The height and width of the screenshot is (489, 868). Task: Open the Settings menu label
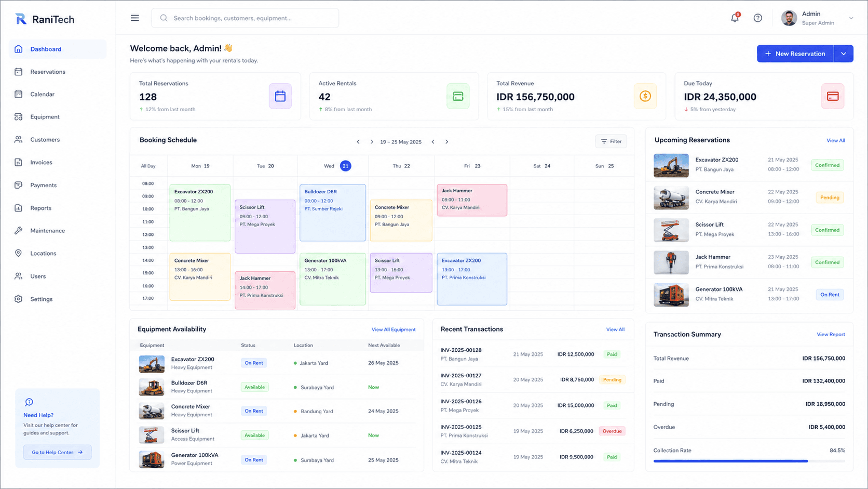tap(42, 299)
